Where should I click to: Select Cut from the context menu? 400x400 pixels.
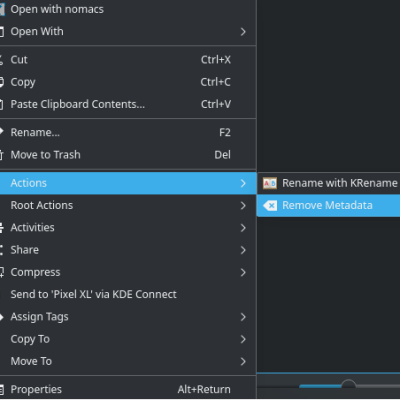[128, 60]
